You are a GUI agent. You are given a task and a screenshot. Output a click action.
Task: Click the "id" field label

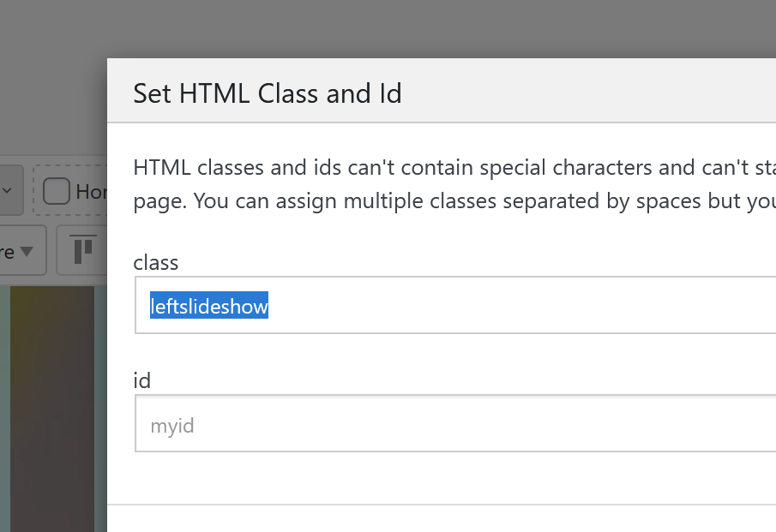pos(142,380)
